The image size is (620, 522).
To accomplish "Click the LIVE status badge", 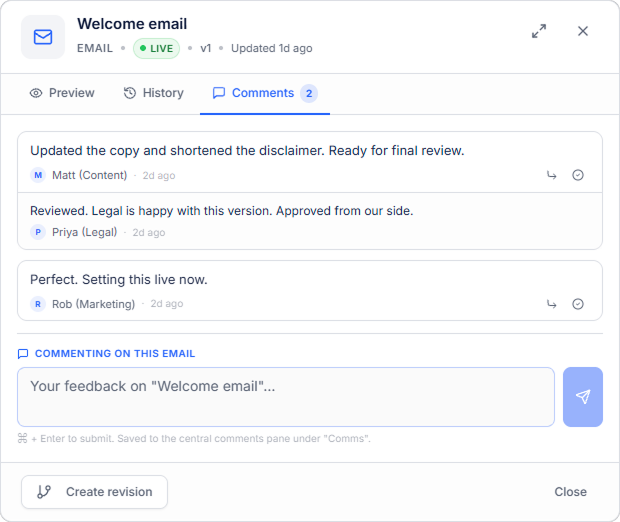I will point(157,49).
